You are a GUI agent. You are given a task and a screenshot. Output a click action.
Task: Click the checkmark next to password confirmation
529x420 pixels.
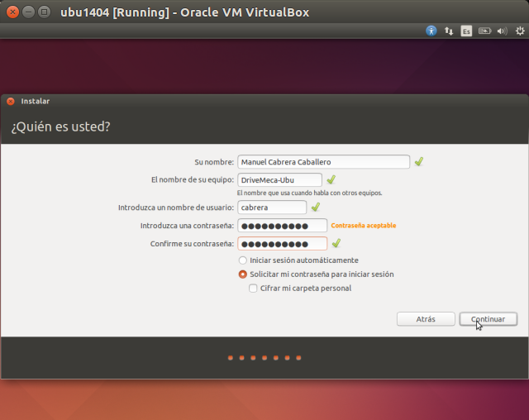coord(336,243)
